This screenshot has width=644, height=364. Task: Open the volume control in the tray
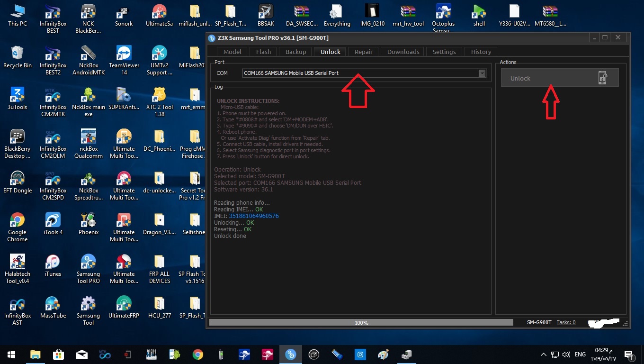point(566,355)
